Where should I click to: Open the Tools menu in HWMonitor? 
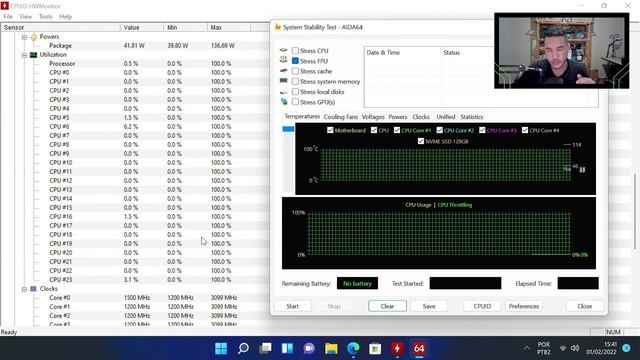pos(46,17)
